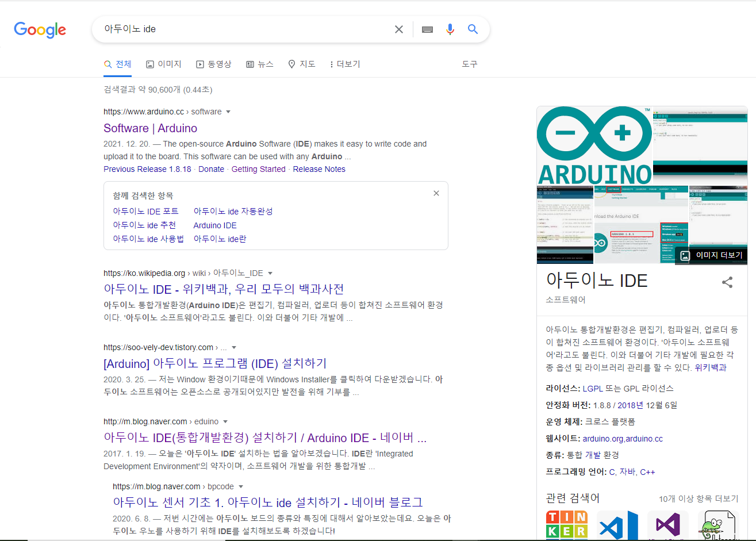Open the 도구 search tools
Screen dimensions: 756x541
pos(470,64)
